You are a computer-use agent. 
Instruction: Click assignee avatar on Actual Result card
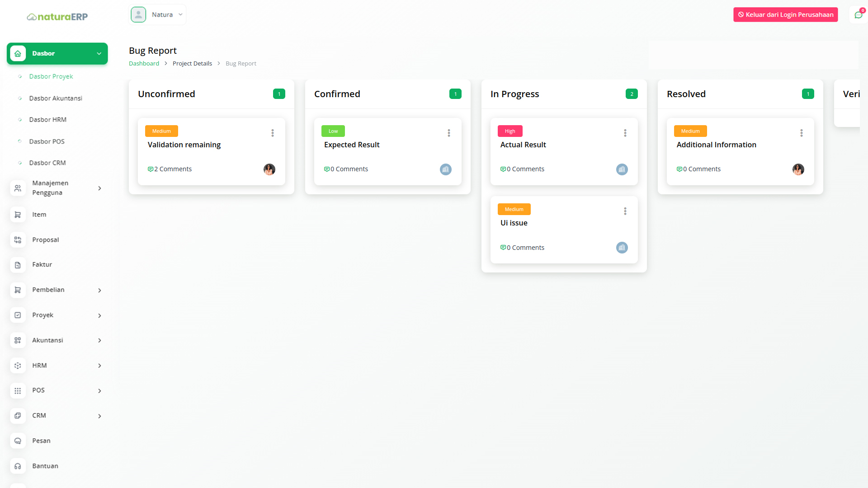tap(622, 169)
